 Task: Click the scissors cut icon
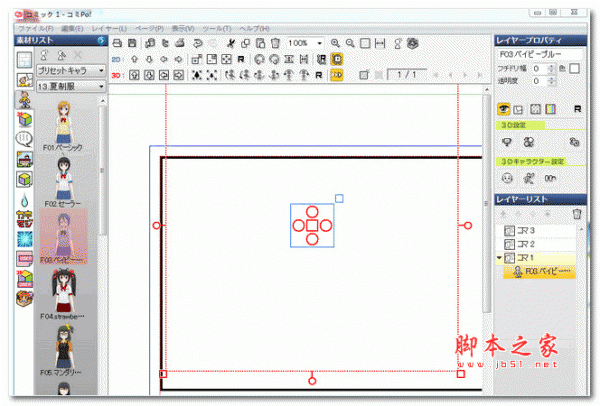click(x=230, y=44)
